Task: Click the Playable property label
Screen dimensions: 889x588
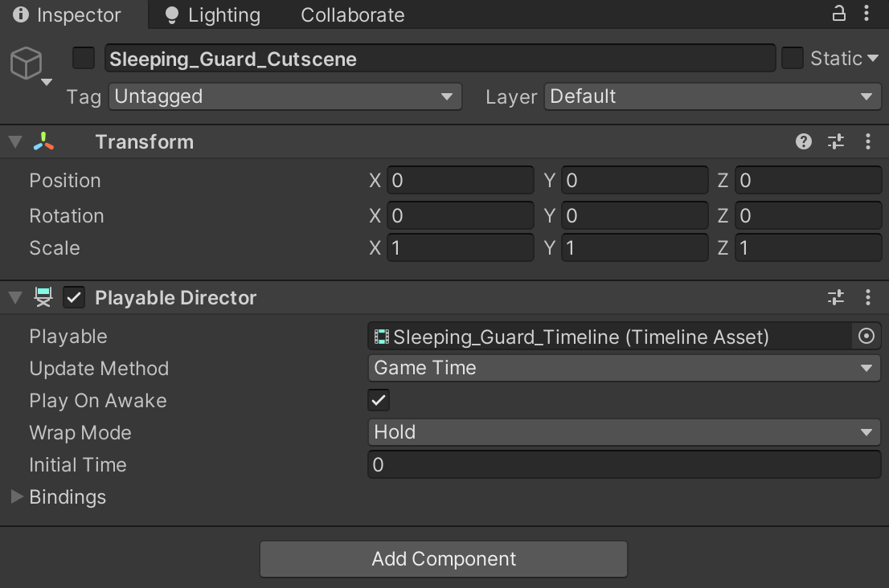Action: (68, 337)
